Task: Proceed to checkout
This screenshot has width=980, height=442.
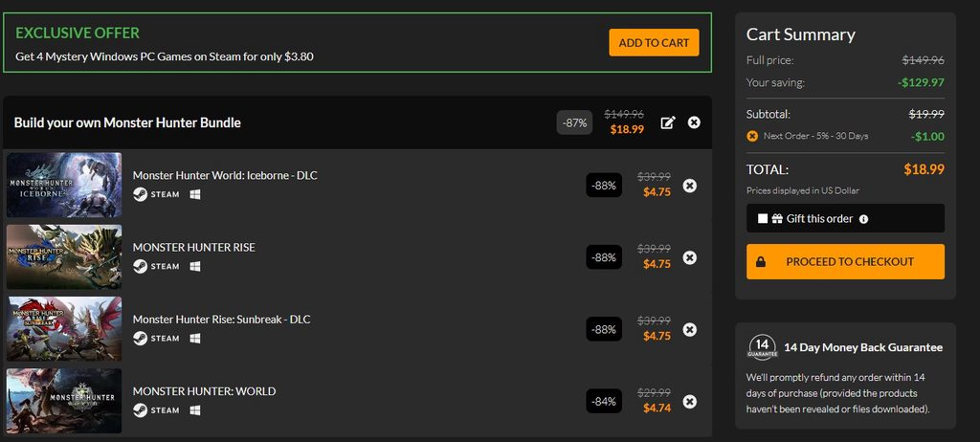Action: click(845, 261)
